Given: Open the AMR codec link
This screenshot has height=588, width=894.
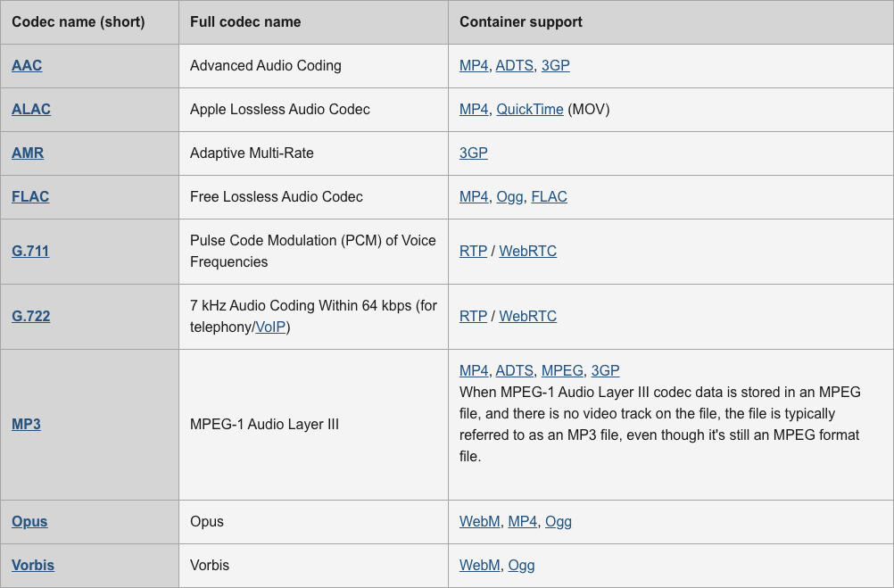Looking at the screenshot, I should pos(28,153).
